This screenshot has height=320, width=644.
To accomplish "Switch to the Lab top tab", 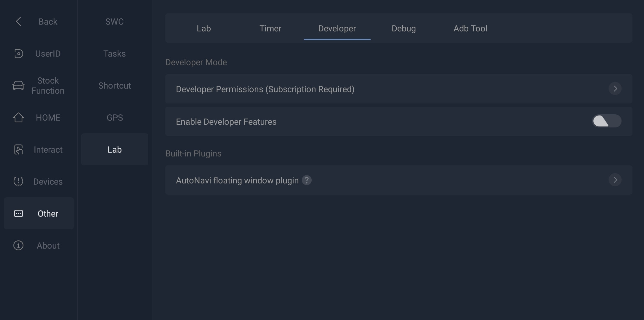I will coord(204,28).
